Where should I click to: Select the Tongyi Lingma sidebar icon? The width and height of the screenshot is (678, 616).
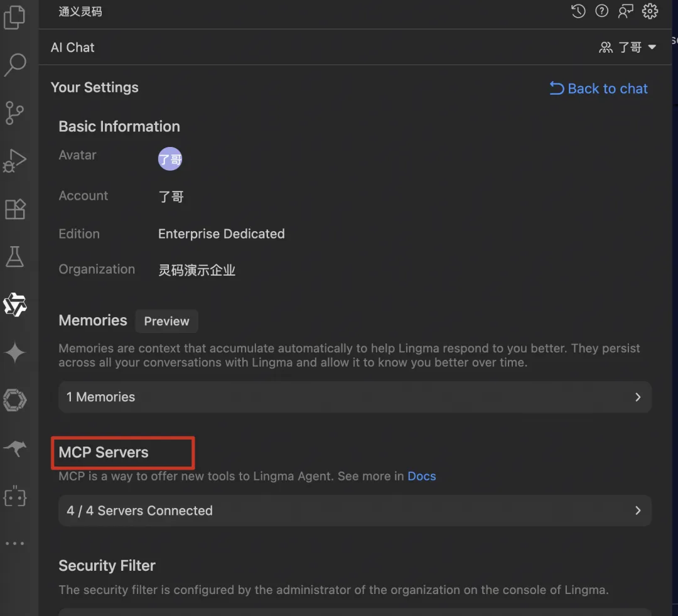14,305
